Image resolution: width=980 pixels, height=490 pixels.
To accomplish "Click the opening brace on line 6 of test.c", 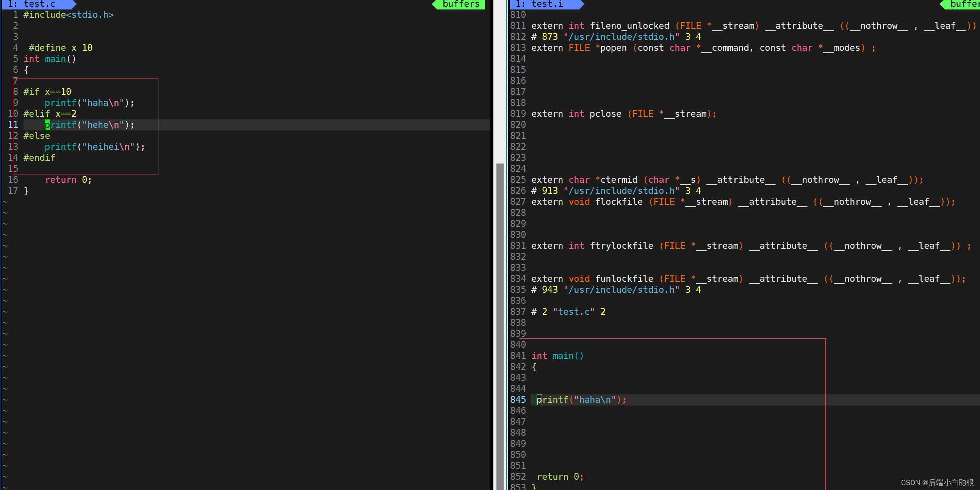I will pyautogui.click(x=26, y=70).
